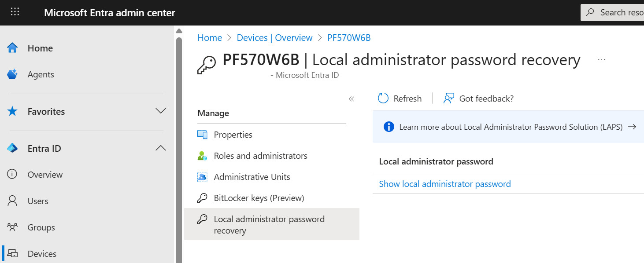
Task: Click the Administrative Units icon
Action: coord(202,177)
